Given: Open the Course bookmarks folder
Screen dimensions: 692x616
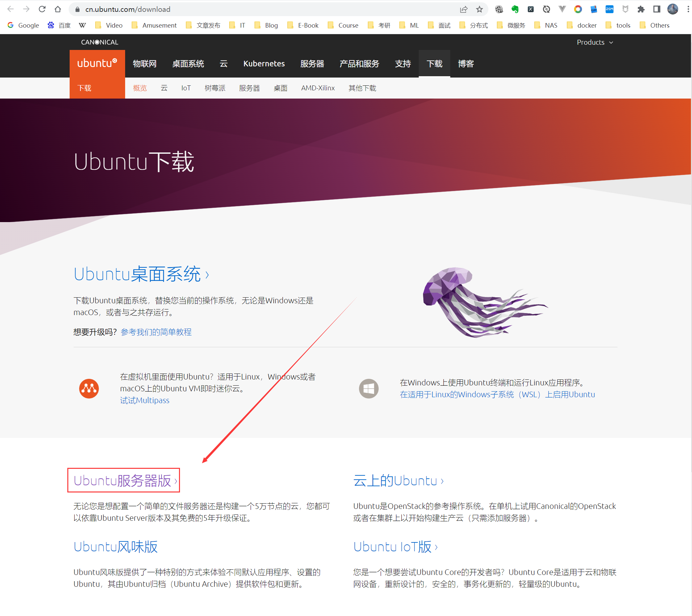Looking at the screenshot, I should click(x=343, y=25).
